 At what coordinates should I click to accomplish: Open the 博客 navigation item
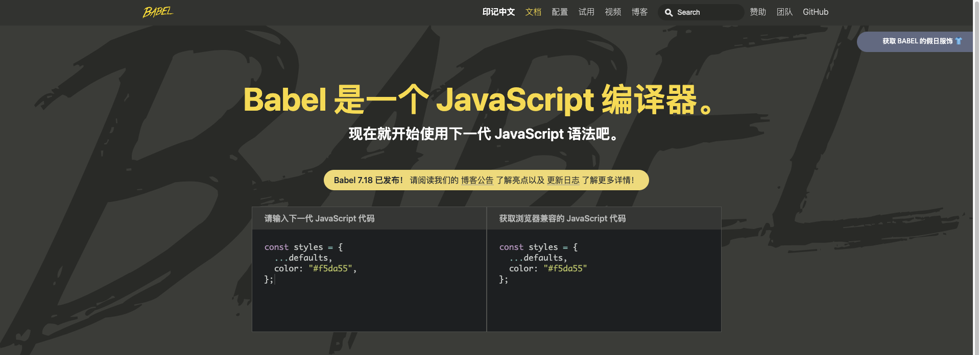tap(639, 12)
